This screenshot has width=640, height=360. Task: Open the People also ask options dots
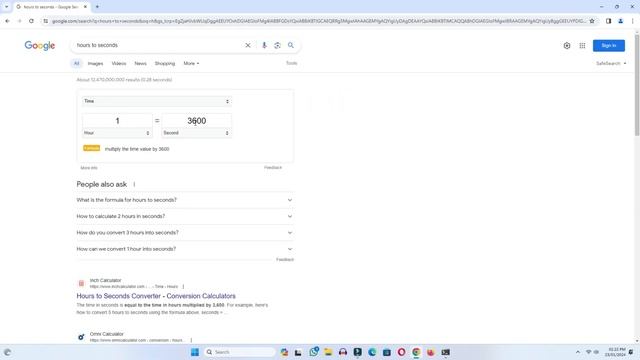[x=134, y=184]
